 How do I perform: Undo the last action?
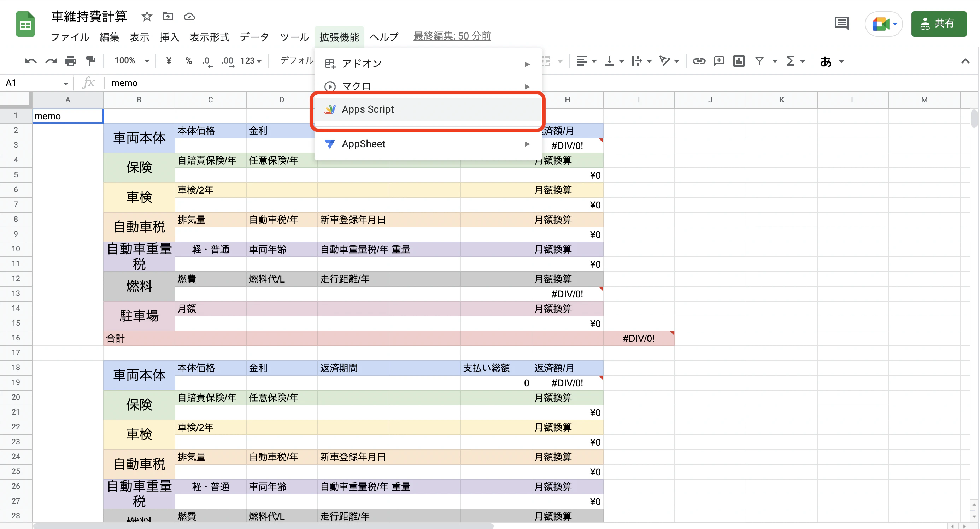click(31, 61)
